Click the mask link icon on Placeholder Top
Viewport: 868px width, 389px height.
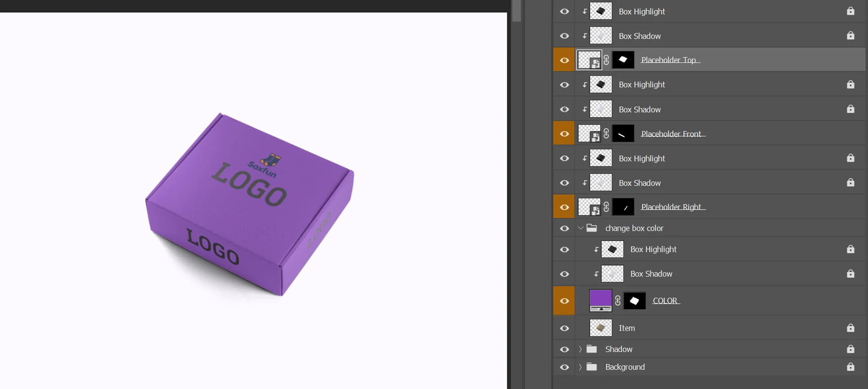(x=606, y=60)
